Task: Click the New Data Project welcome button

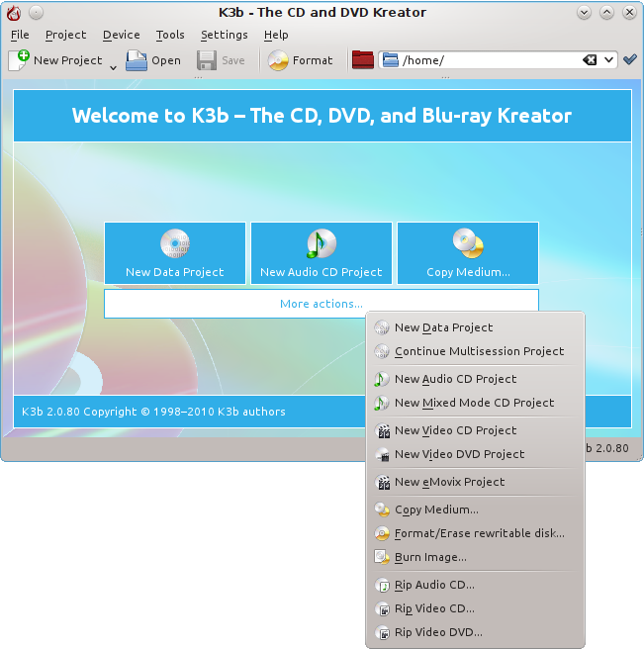Action: (175, 253)
